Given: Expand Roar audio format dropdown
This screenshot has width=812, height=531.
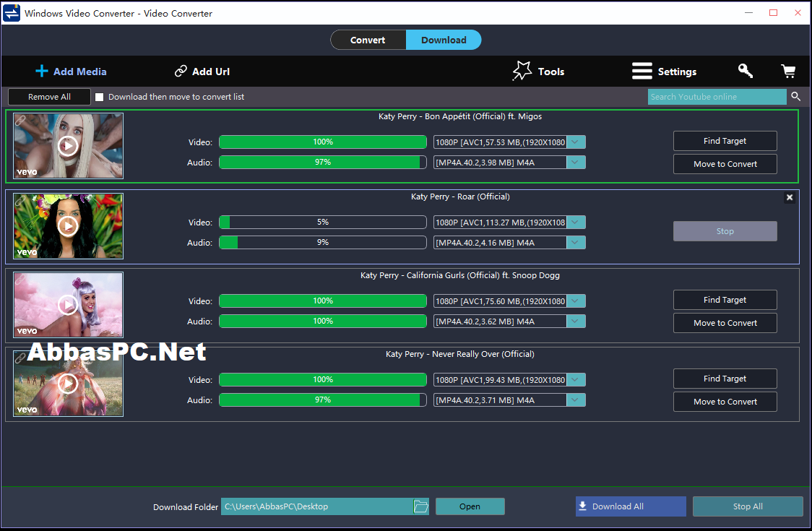Looking at the screenshot, I should [575, 243].
